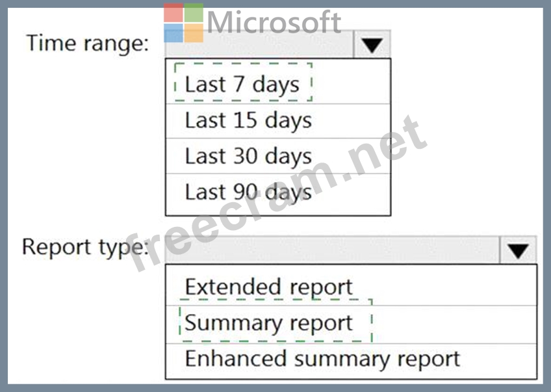This screenshot has height=392, width=551.
Task: Click the Report type combo box field
Action: pyautogui.click(x=331, y=250)
